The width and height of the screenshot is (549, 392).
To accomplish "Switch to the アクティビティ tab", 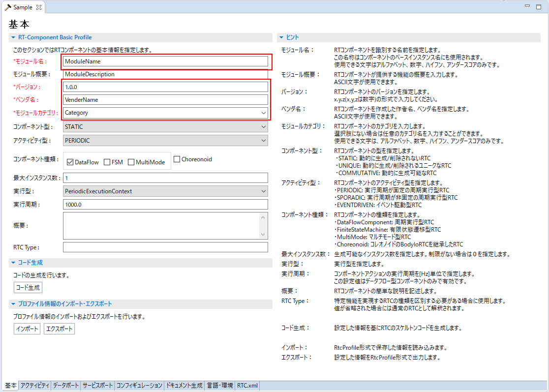I will point(34,385).
